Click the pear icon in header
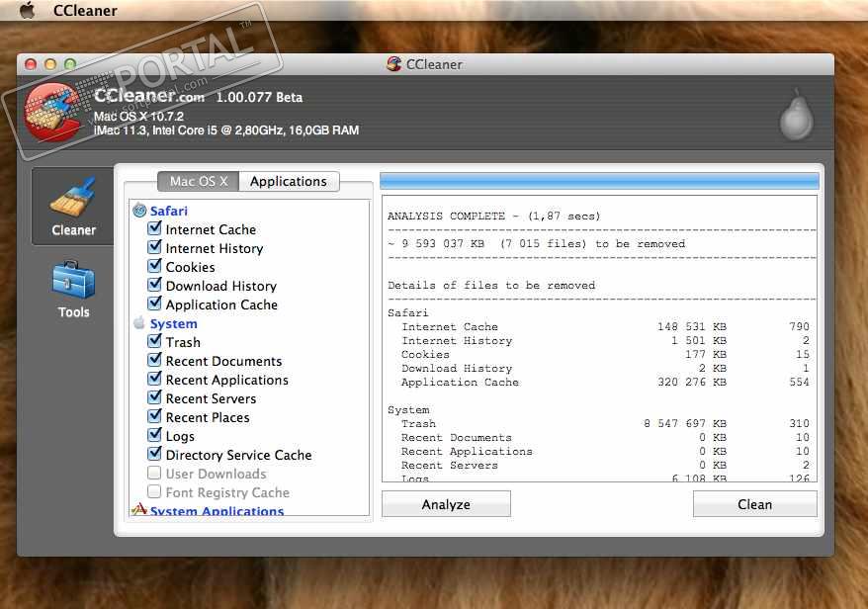868x609 pixels. 797,115
